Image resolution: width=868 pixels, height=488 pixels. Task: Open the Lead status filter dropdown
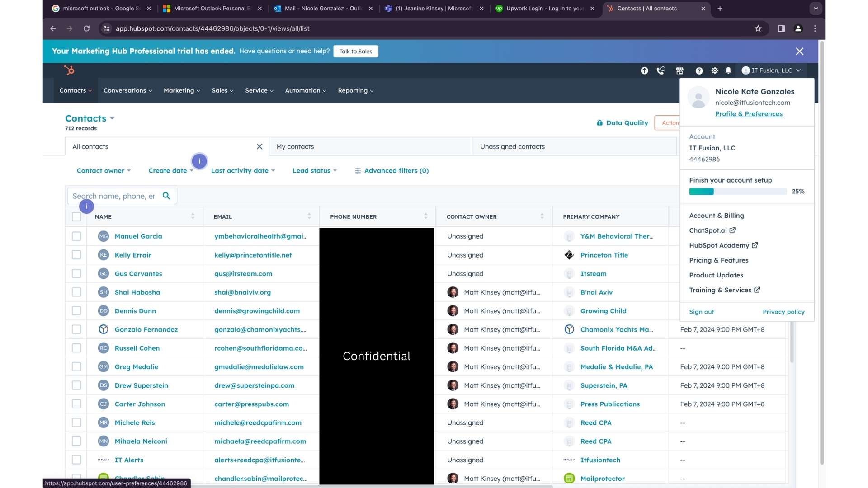tap(315, 170)
